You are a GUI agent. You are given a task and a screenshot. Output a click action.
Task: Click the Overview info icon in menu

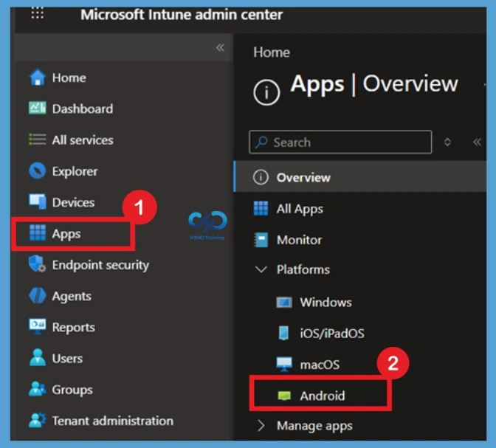[261, 177]
